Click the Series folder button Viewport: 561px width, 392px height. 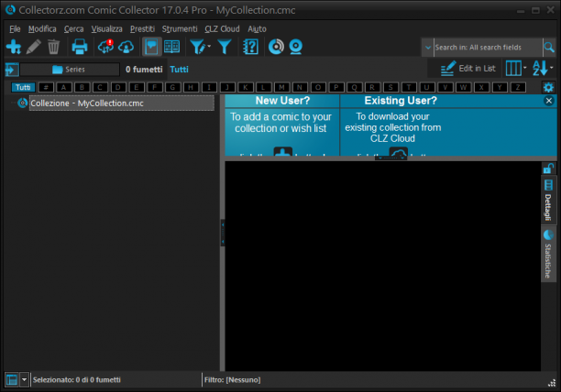click(70, 70)
